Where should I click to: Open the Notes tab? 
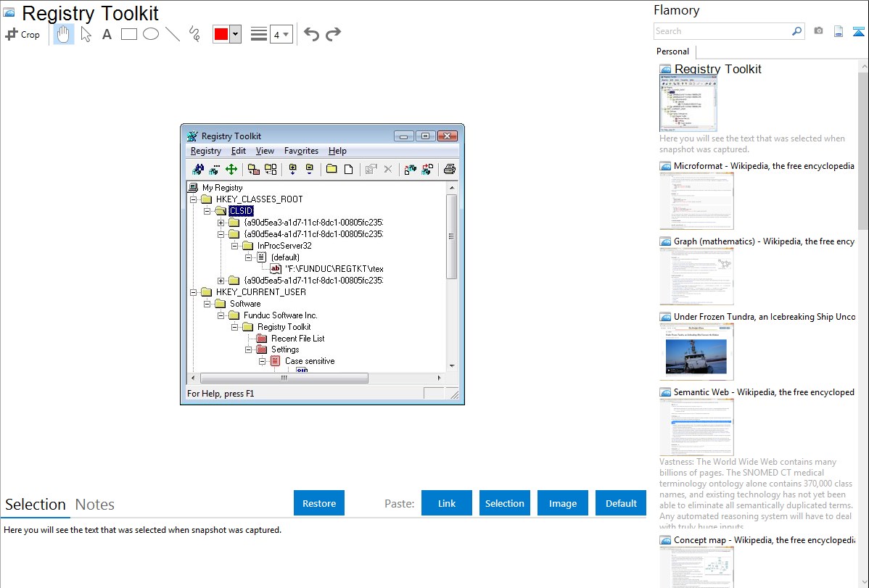[95, 505]
